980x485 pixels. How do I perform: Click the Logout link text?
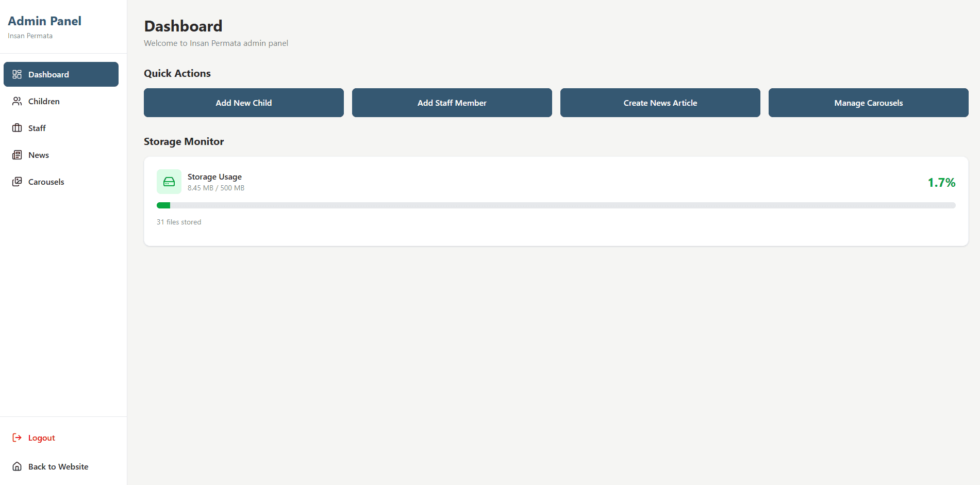click(42, 438)
